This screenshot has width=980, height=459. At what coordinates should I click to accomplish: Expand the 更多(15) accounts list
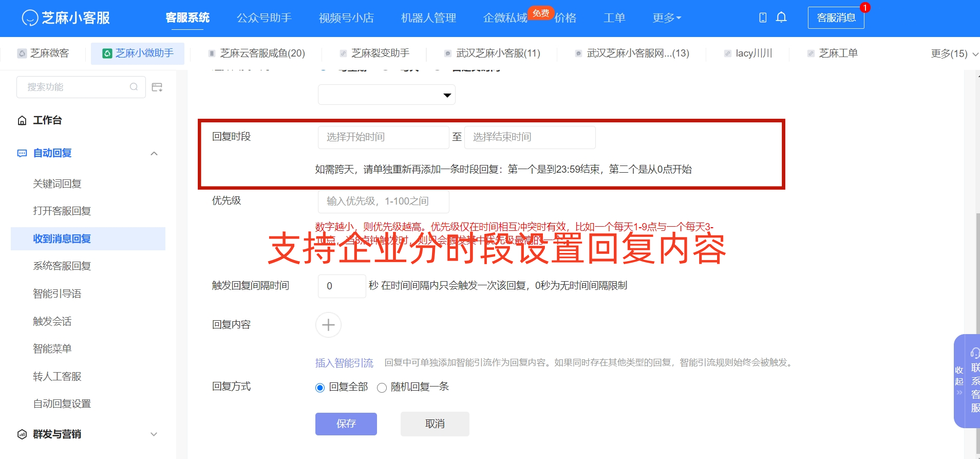954,53
